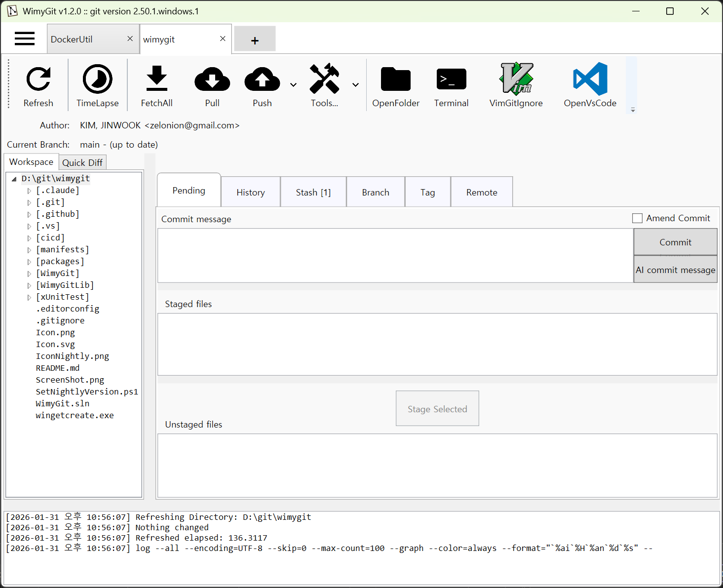Screen dimensions: 723x588
Task: Open the Stash [1] tab
Action: (313, 192)
